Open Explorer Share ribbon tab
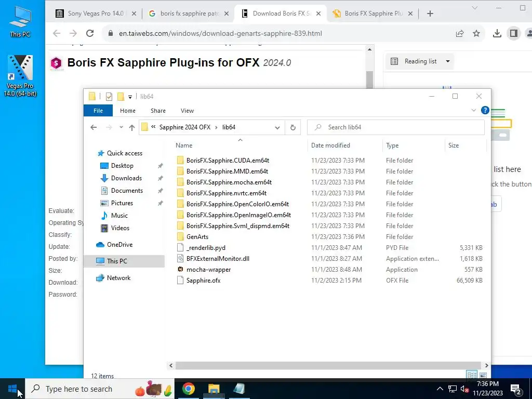The width and height of the screenshot is (532, 399). pyautogui.click(x=158, y=111)
